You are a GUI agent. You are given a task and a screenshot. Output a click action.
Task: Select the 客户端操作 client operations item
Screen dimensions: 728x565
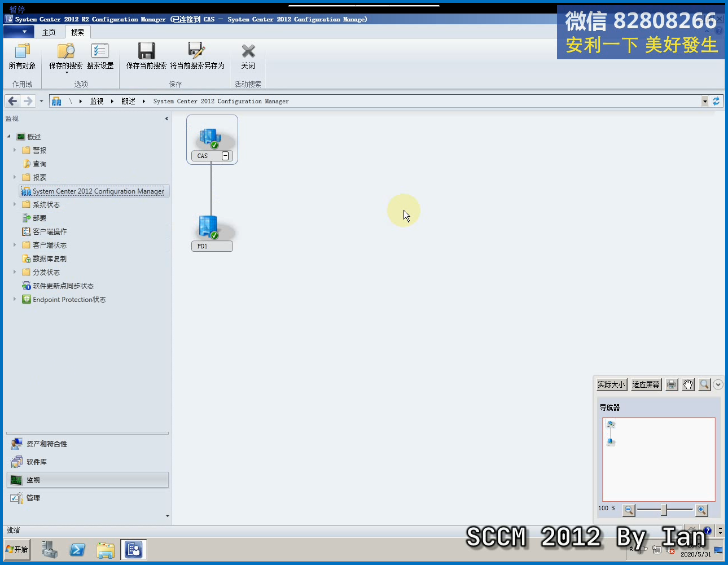pos(50,231)
